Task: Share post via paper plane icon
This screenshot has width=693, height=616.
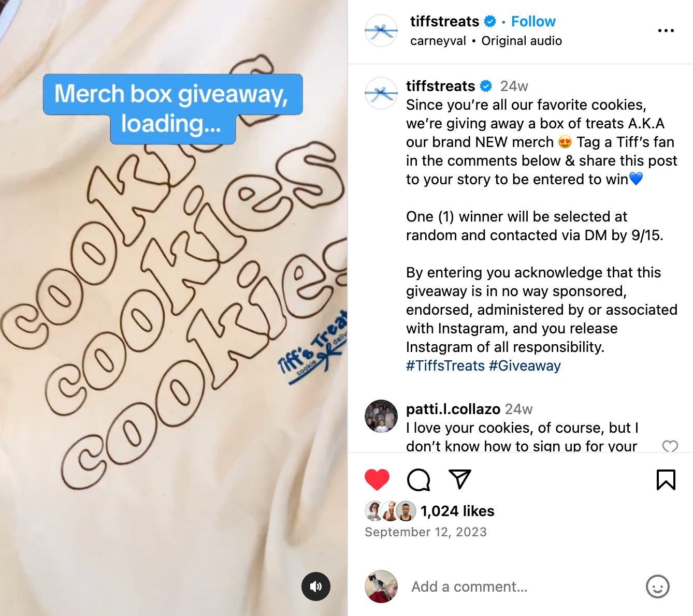Action: (x=460, y=479)
